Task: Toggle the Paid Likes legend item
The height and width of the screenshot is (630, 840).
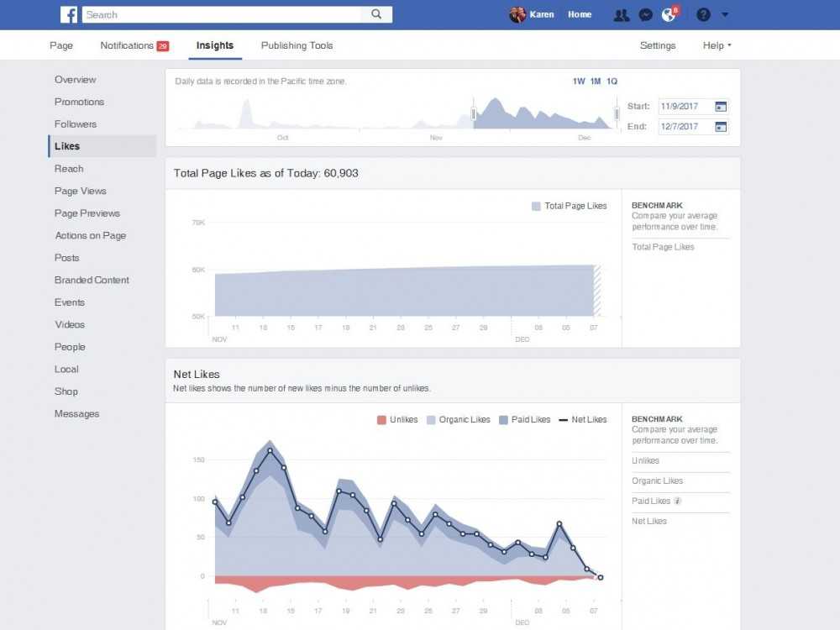Action: tap(524, 419)
